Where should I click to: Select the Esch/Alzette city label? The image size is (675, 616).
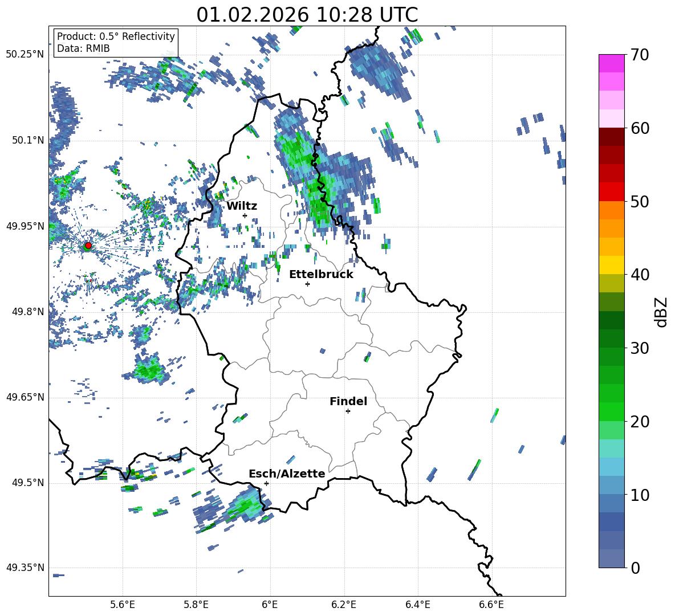[x=287, y=474]
